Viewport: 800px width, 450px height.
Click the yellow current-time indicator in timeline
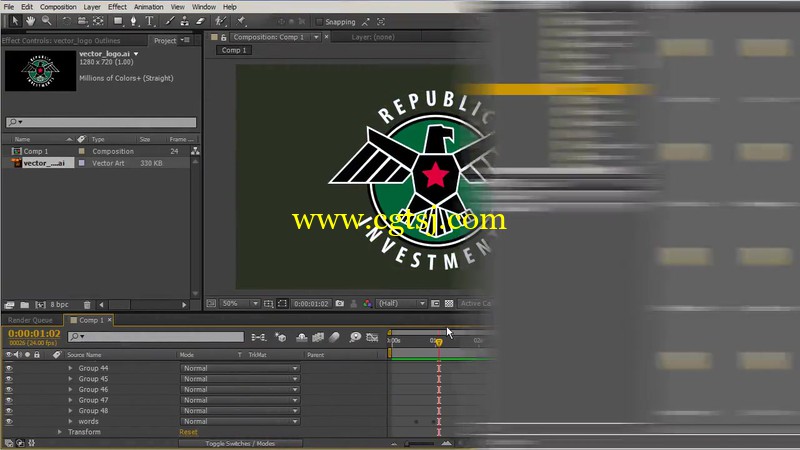pyautogui.click(x=439, y=342)
